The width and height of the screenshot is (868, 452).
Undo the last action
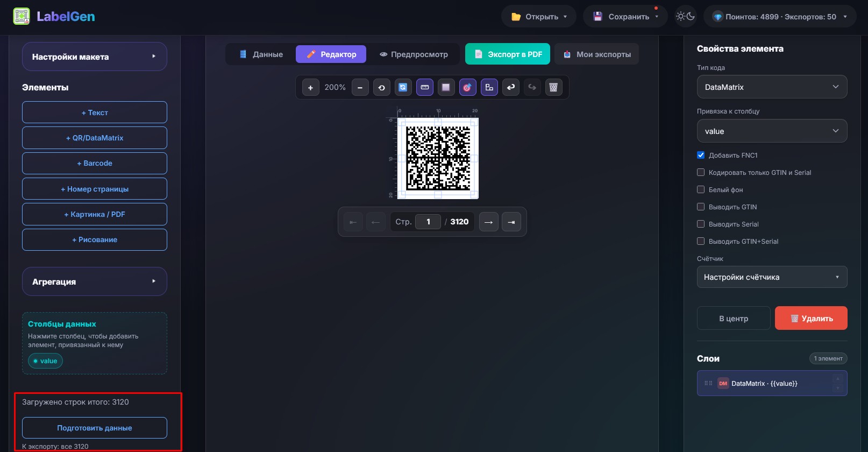coord(510,87)
